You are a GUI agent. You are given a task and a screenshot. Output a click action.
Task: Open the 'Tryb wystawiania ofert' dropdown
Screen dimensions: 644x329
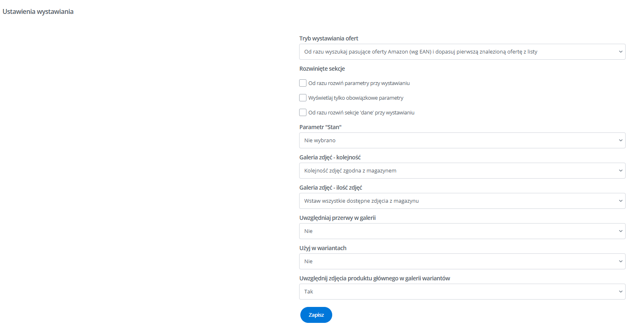tap(462, 52)
